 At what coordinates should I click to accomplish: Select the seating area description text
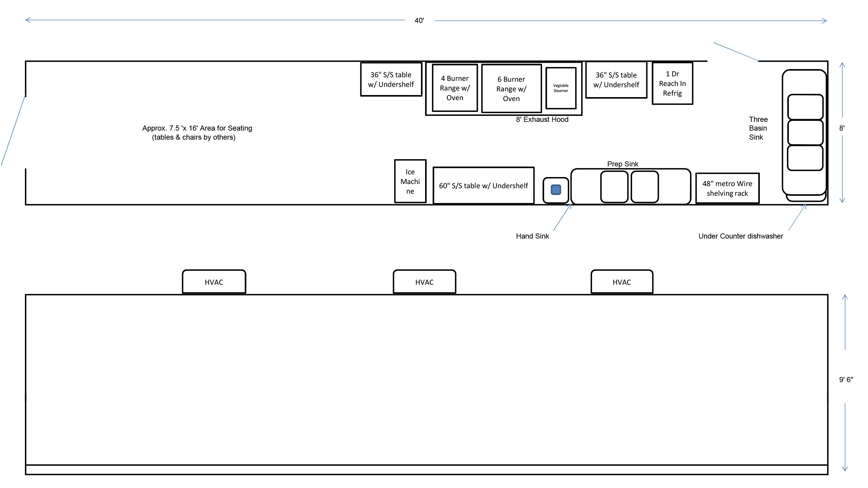[197, 132]
